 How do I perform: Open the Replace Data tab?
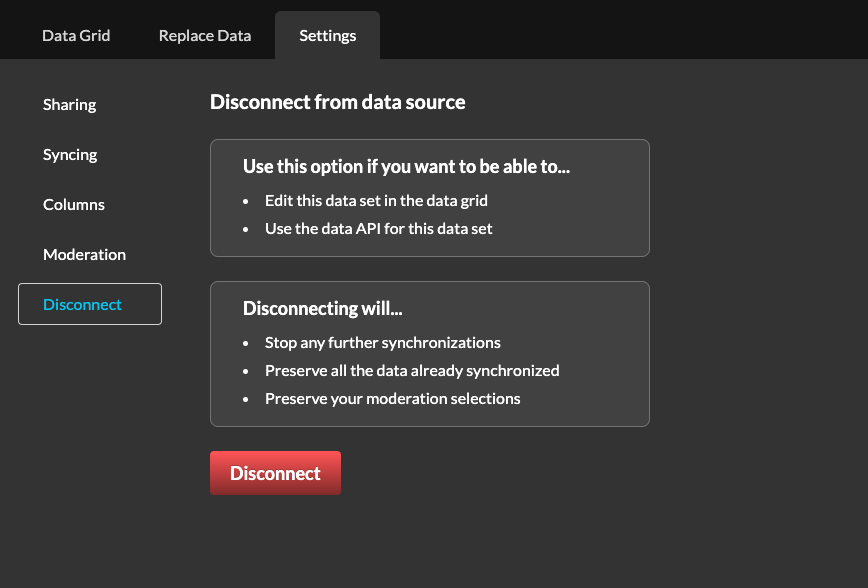coord(204,35)
